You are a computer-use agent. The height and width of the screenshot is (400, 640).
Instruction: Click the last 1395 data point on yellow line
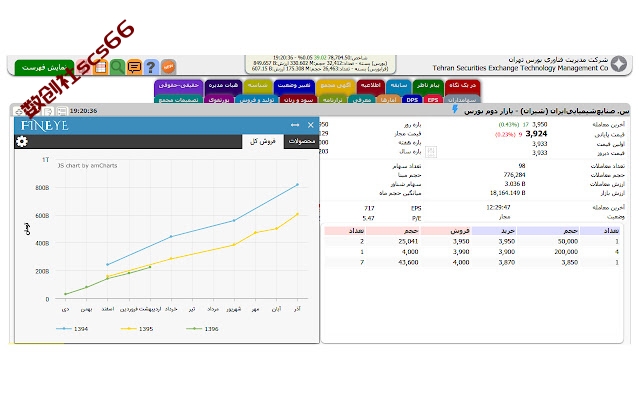[x=297, y=214]
